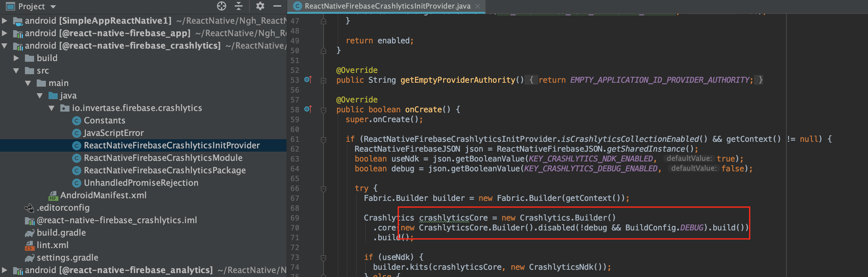Open build.gradle file
Screen dimensions: 868x277
click(x=61, y=233)
